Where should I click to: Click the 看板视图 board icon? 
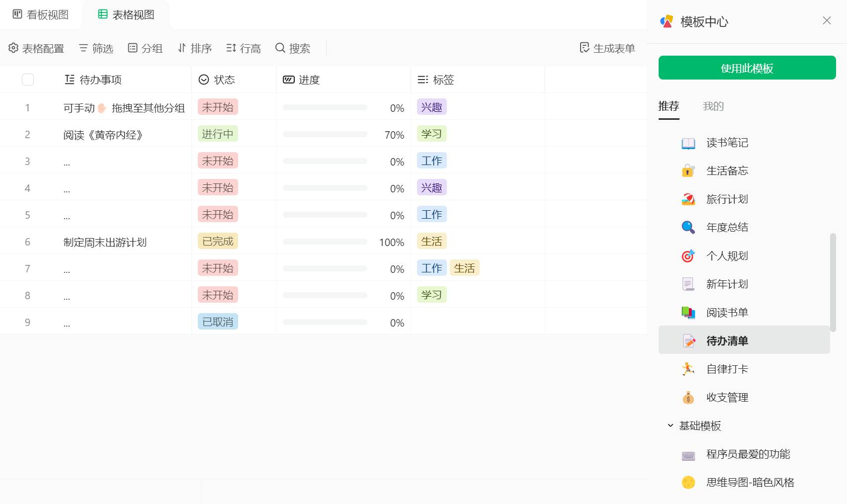click(x=17, y=14)
